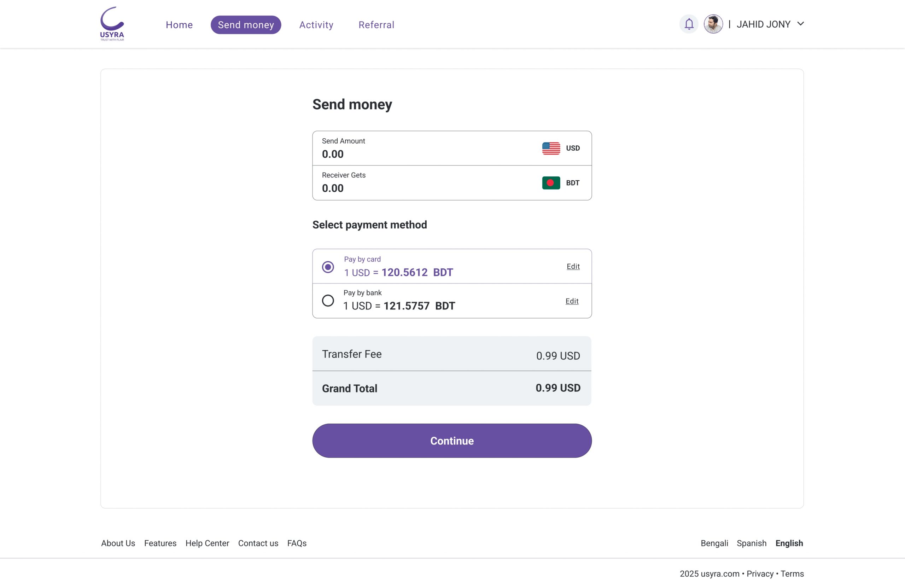
Task: Click the Bangladesh flag icon
Action: pos(551,183)
